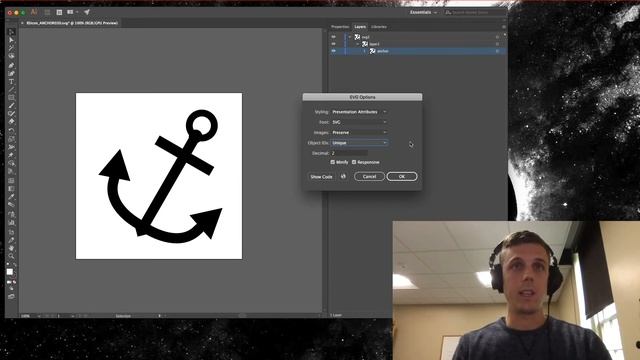Select the Width tool

(x=11, y=147)
